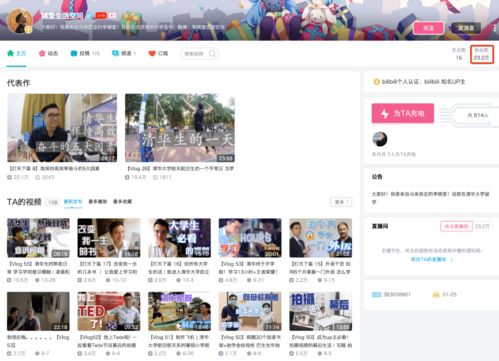Select the 最新发布 sort tab
This screenshot has height=361, width=499.
click(73, 202)
